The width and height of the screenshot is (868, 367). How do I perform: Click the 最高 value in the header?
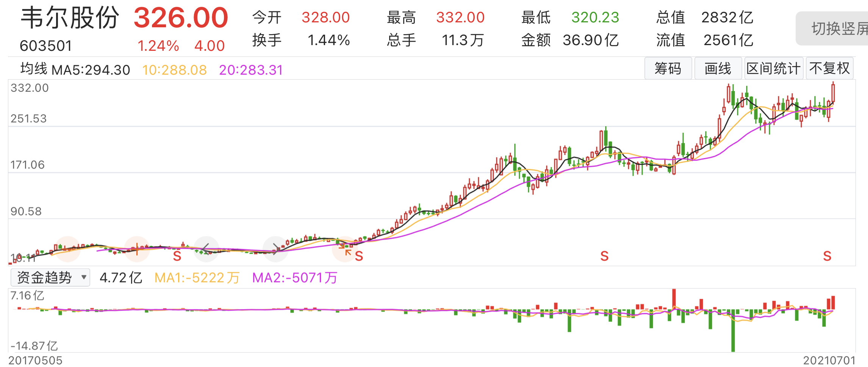[x=460, y=17]
